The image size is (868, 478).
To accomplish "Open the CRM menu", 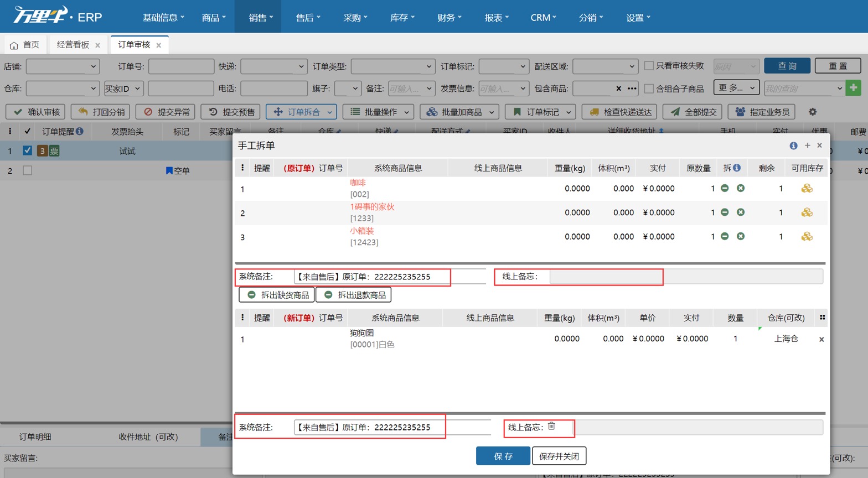I will 544,18.
